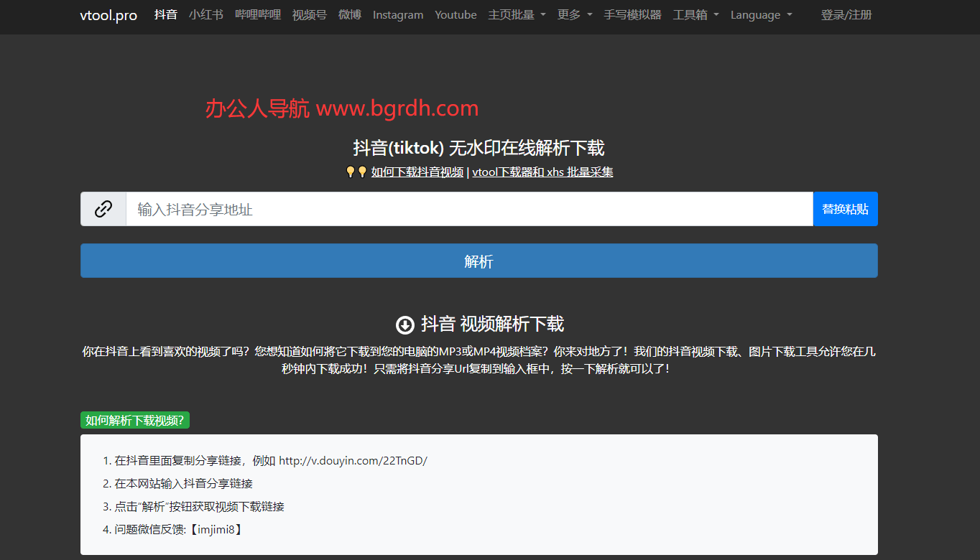Open the 主页批量 dropdown
This screenshot has width=980, height=560.
(x=516, y=14)
